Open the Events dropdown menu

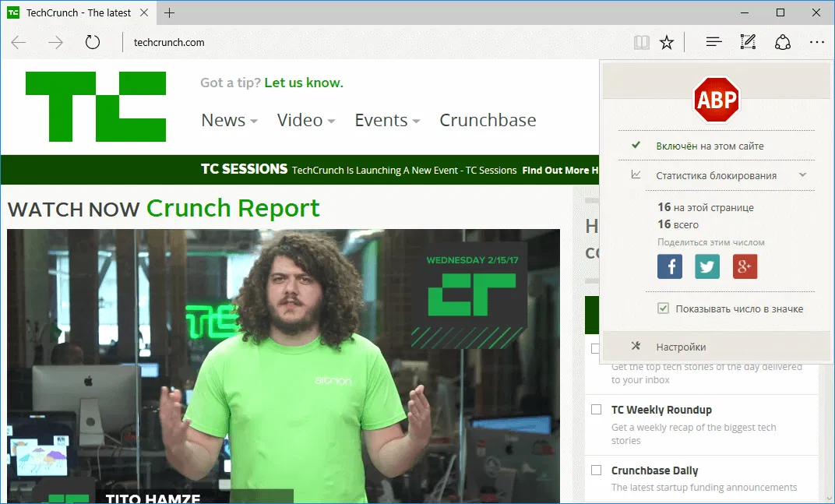388,121
